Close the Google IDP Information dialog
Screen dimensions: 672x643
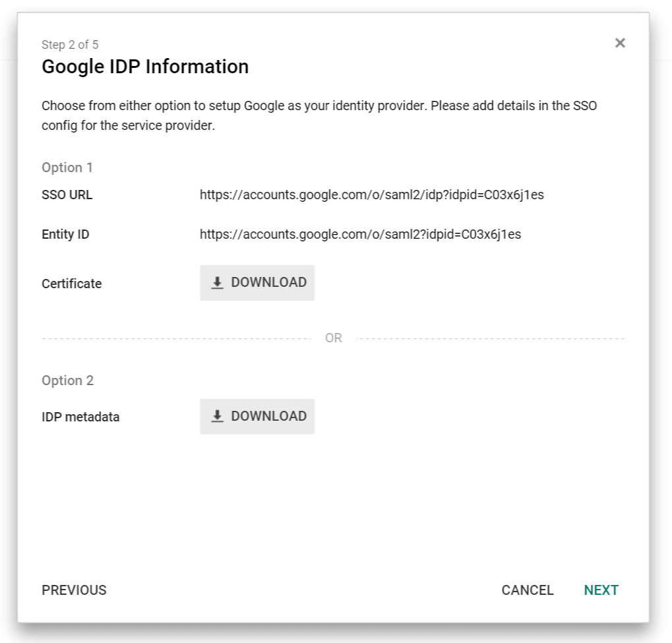tap(620, 43)
